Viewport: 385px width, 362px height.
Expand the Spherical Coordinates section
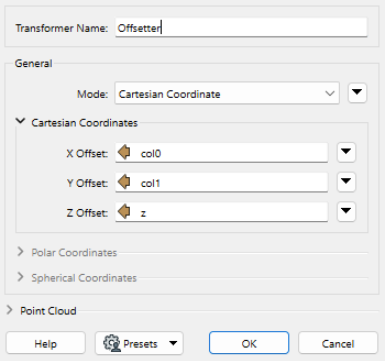coord(21,277)
